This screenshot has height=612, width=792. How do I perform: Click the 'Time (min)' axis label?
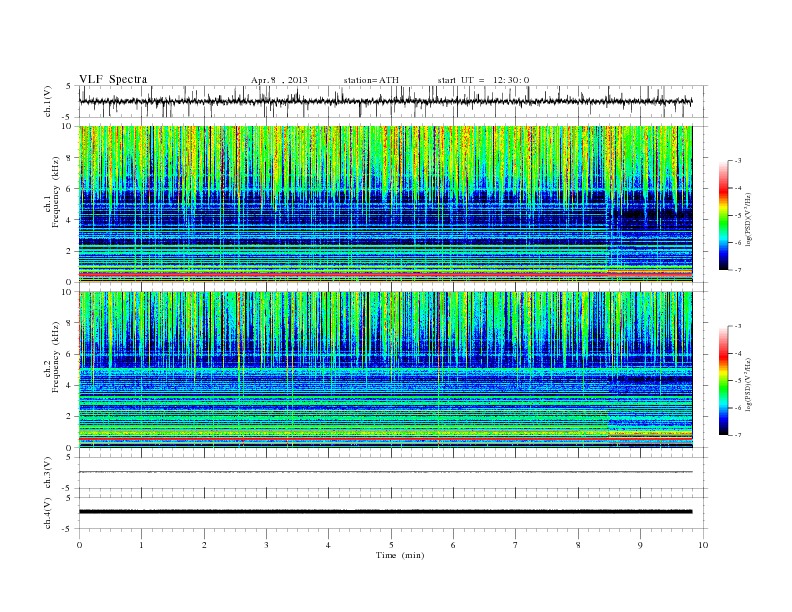(x=400, y=555)
